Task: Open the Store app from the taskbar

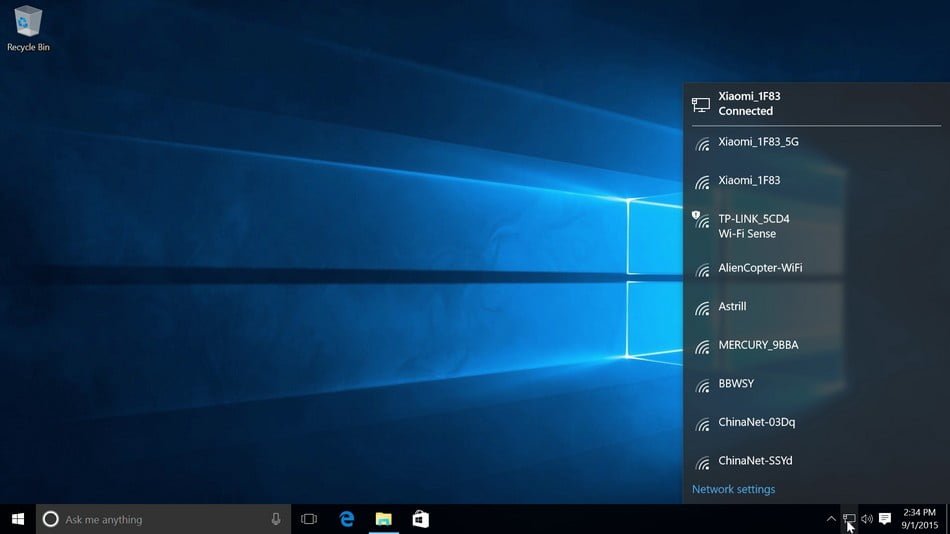Action: tap(420, 519)
